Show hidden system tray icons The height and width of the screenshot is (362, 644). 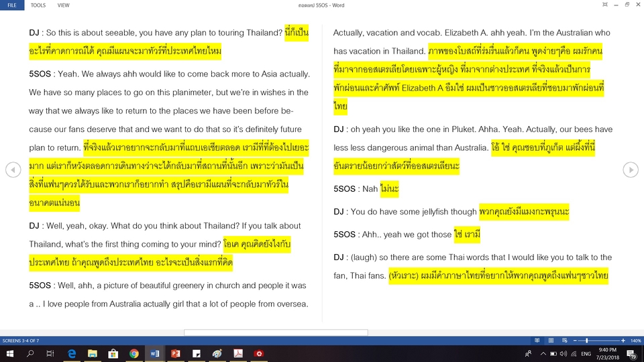point(543,353)
